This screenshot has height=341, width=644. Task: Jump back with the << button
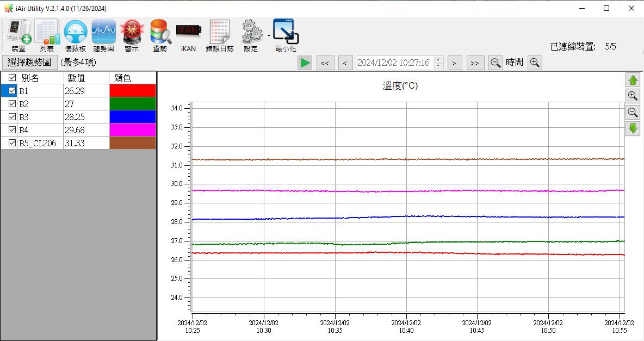coord(325,63)
